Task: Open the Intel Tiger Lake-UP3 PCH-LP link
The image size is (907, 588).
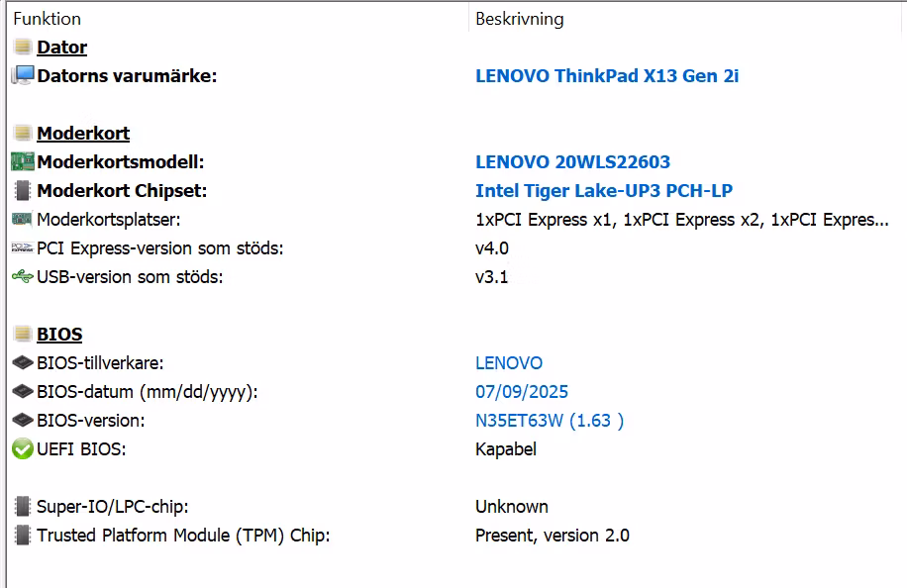Action: coord(604,190)
